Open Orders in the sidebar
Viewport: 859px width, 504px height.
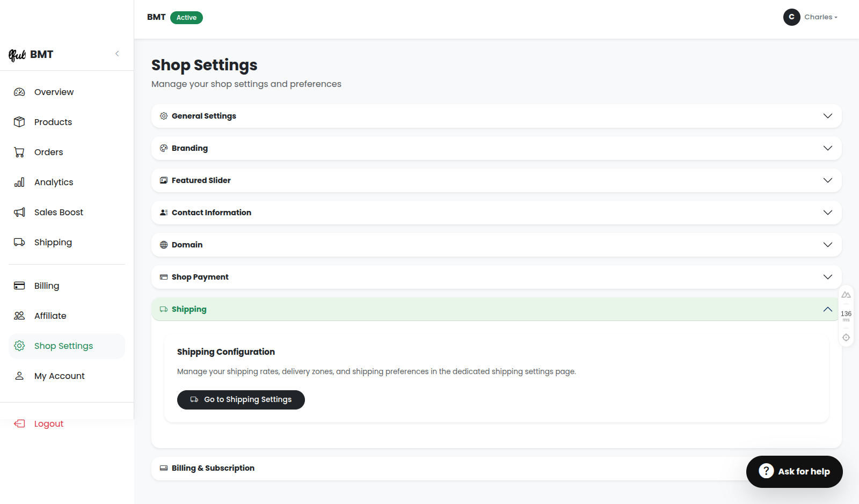[67, 152]
